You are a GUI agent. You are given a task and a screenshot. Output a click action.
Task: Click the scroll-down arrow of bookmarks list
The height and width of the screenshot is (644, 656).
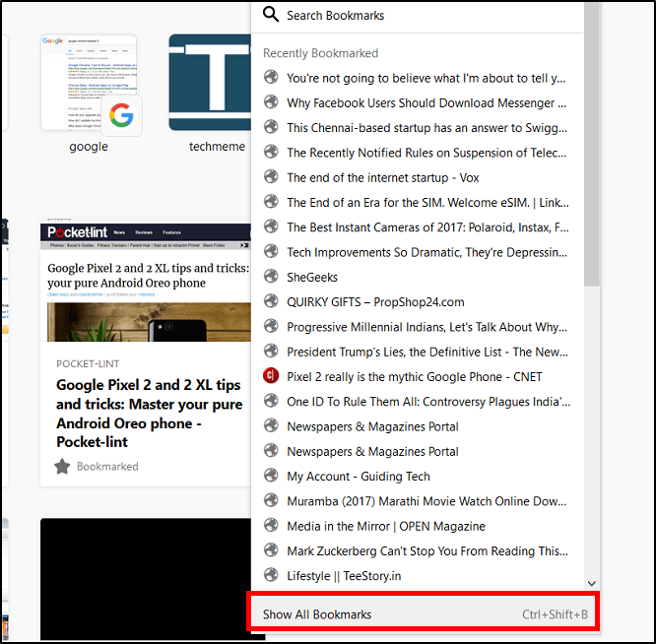tap(591, 583)
